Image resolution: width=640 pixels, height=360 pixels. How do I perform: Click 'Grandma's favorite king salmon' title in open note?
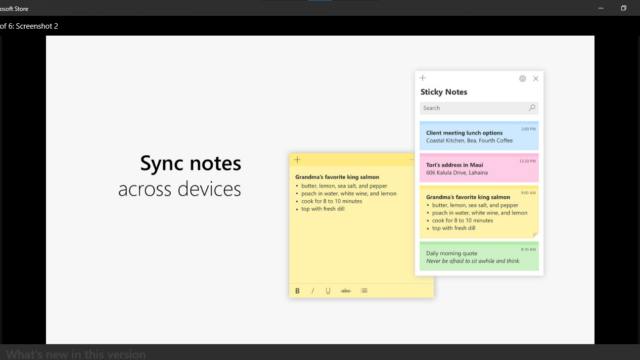tap(337, 177)
